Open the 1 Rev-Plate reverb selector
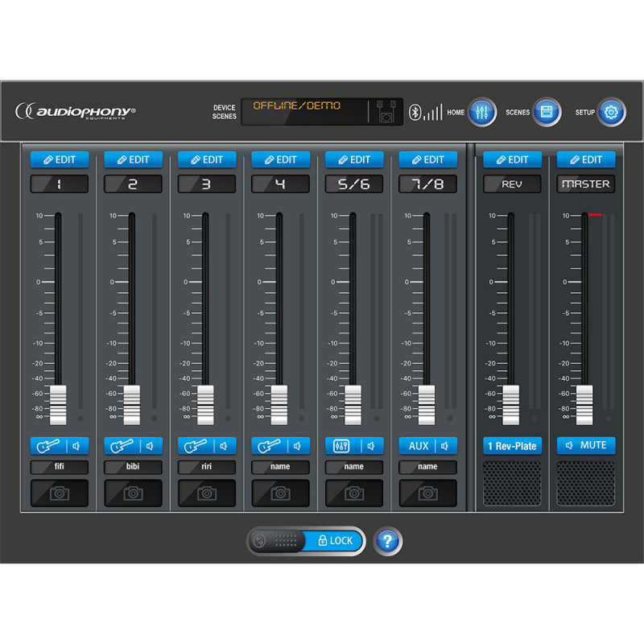Screen dimensions: 644x644 pos(512,446)
